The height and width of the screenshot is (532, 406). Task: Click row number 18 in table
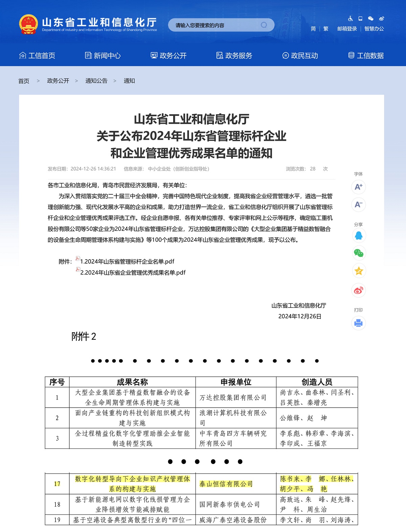point(57,504)
